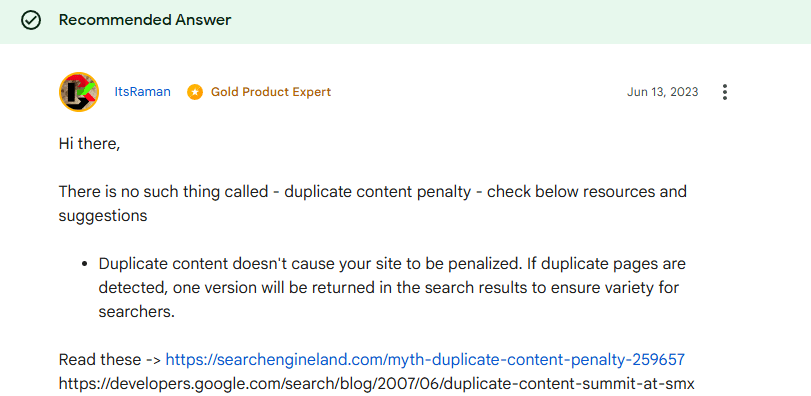Viewport: 811px width, 396px height.
Task: Click the word "suggestions" in the intro paragraph
Action: coord(103,216)
